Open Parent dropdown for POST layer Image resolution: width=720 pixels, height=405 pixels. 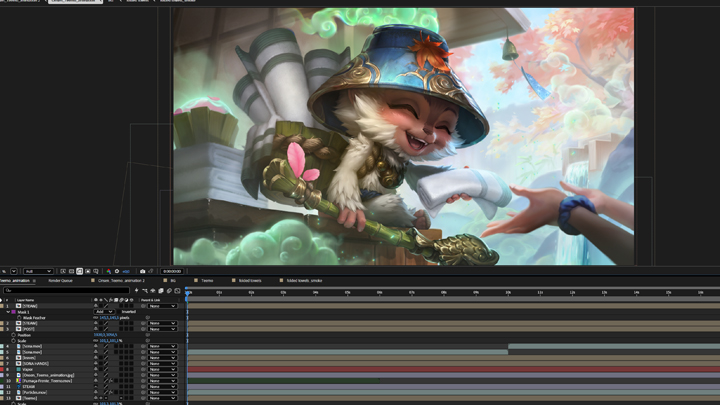point(162,329)
